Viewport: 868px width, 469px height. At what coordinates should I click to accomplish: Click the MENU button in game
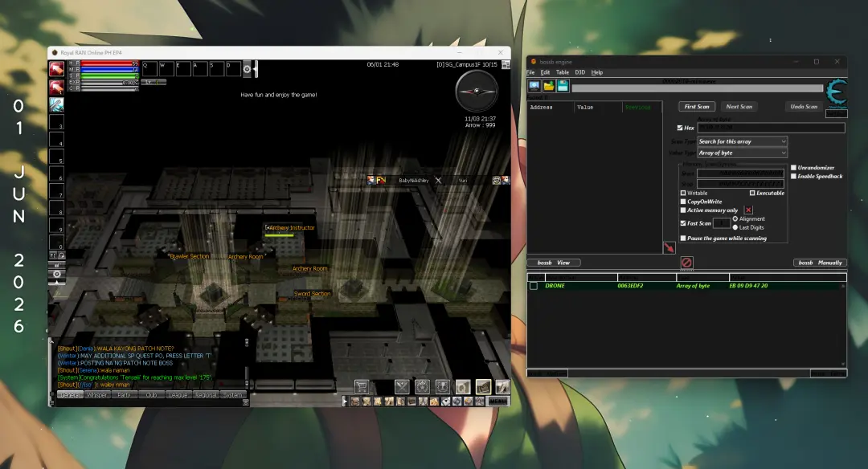(x=497, y=402)
